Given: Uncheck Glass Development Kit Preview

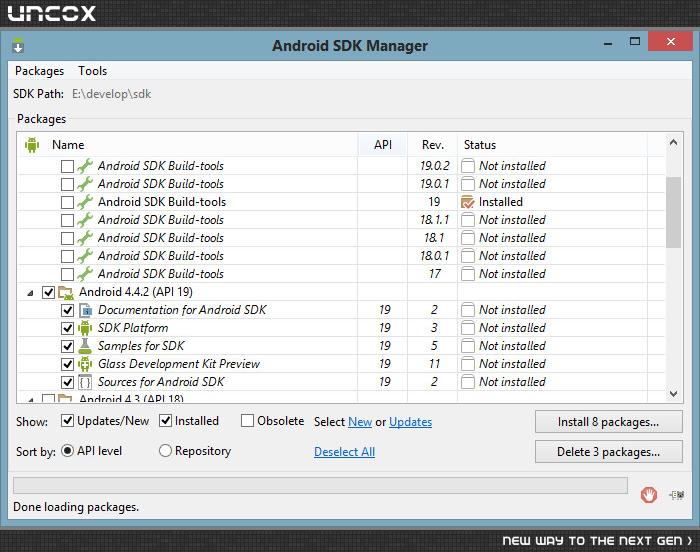Looking at the screenshot, I should coord(67,364).
